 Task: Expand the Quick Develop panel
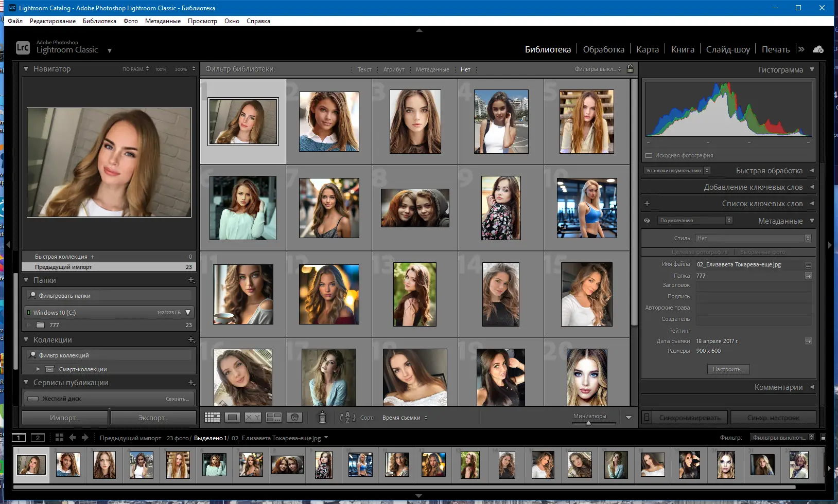(812, 171)
